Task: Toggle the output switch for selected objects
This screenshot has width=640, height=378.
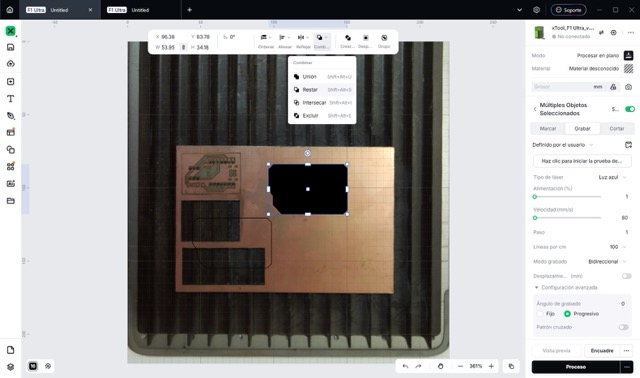Action: tap(630, 109)
